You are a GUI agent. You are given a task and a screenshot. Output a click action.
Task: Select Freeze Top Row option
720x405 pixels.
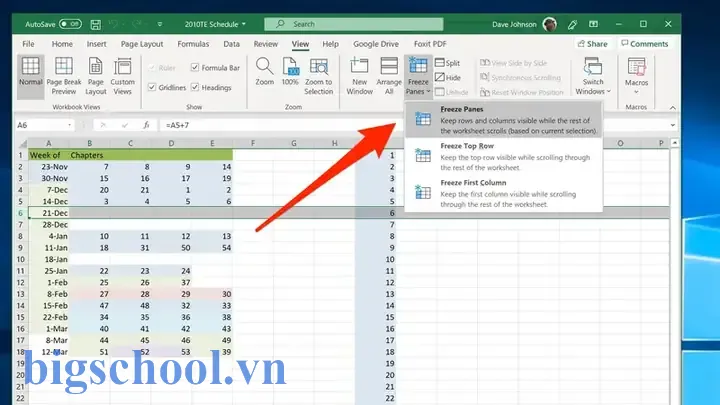504,157
